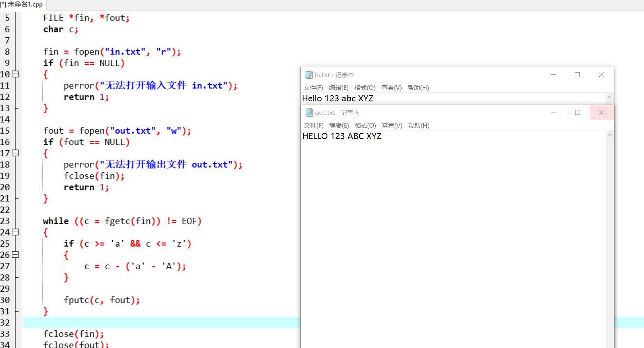
Task: Click the highlighted empty line 32
Action: point(161,323)
